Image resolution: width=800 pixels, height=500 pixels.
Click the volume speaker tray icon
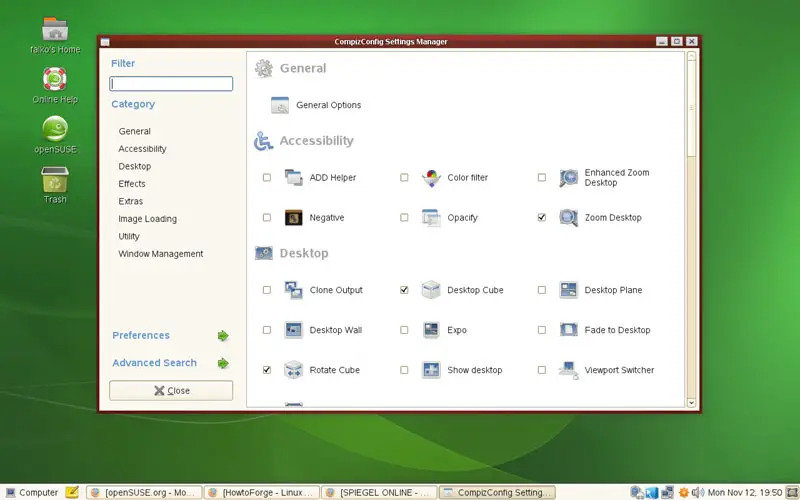[697, 492]
